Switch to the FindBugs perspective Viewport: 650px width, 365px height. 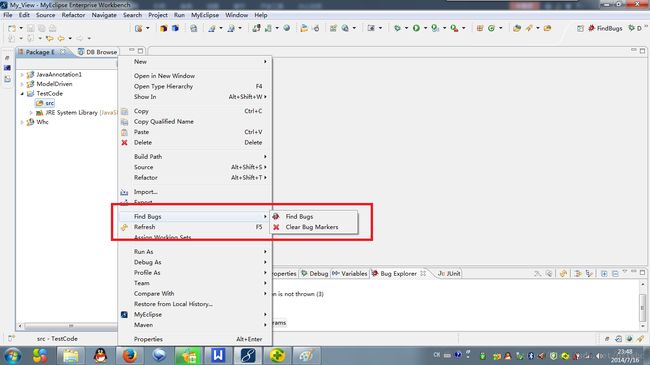(605, 28)
